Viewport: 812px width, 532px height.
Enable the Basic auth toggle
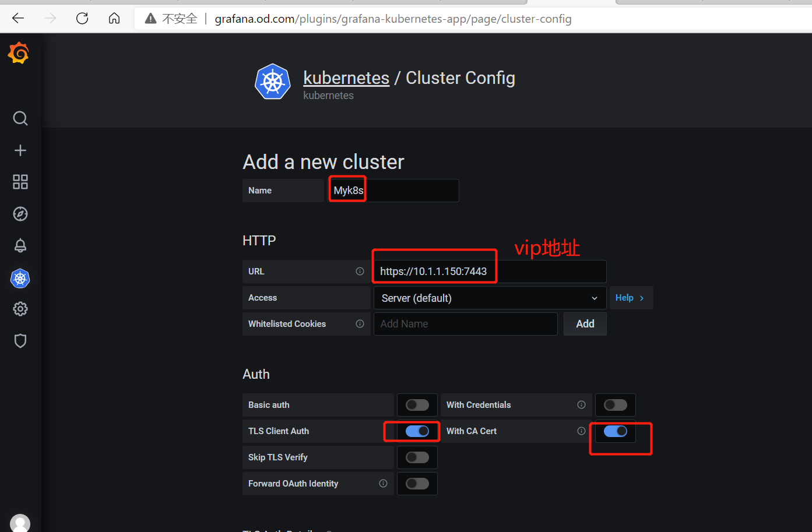[417, 405]
